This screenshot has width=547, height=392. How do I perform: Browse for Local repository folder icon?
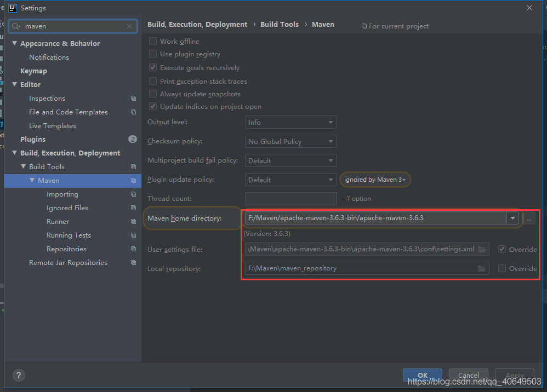click(482, 268)
